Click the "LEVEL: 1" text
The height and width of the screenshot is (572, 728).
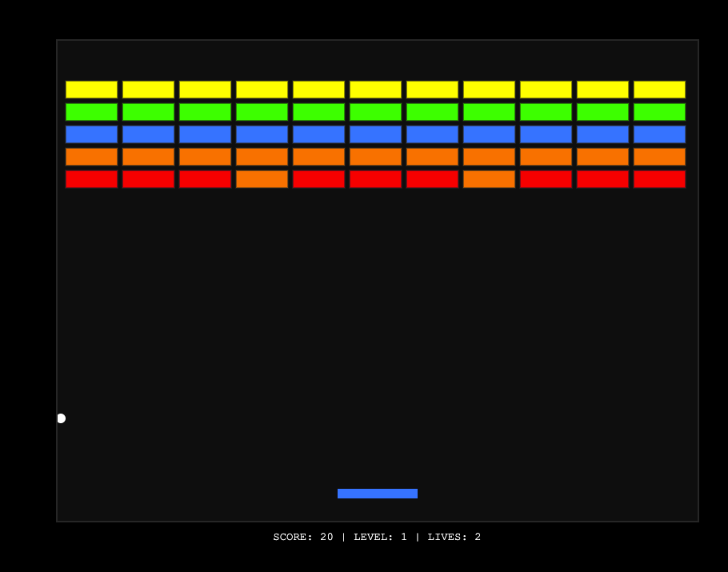pos(380,537)
